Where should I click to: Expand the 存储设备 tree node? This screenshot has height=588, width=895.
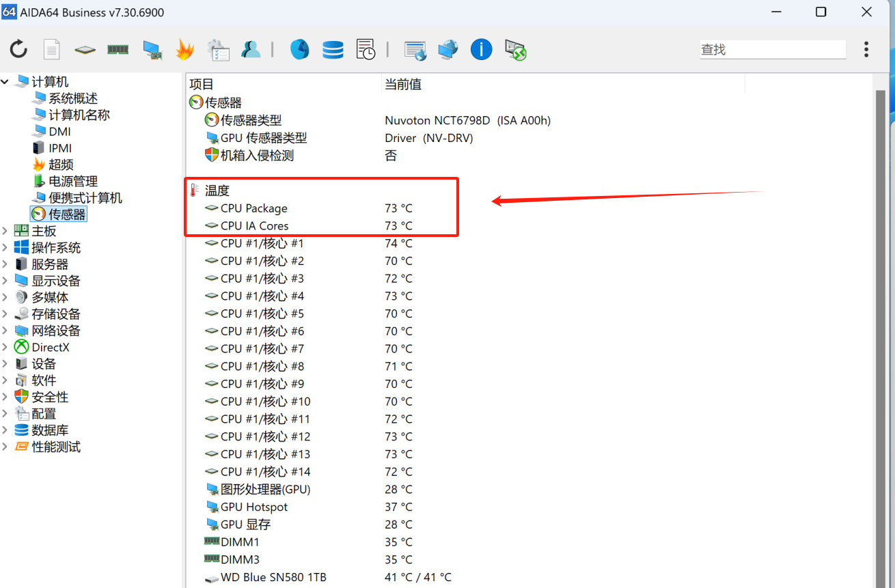[5, 313]
